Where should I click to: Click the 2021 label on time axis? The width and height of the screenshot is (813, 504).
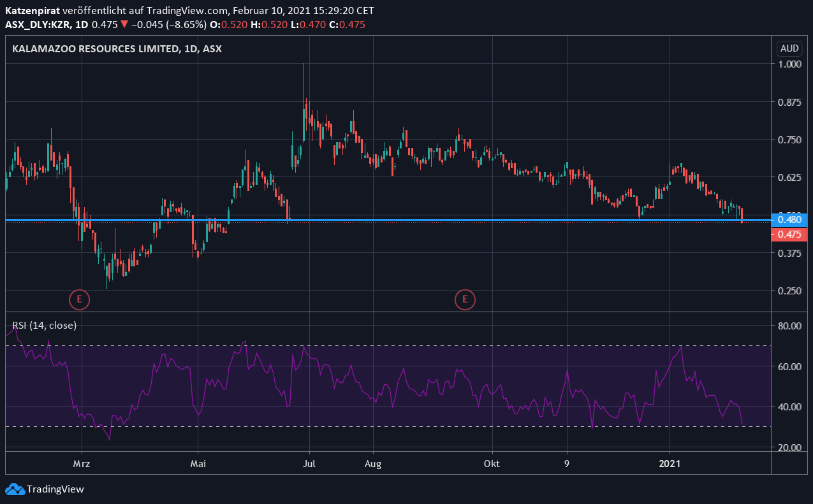coord(670,464)
